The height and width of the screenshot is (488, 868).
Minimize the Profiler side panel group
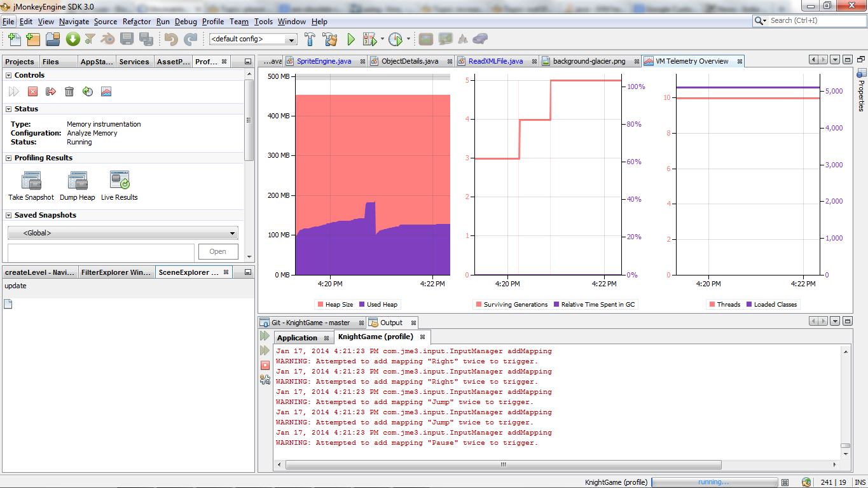point(247,62)
